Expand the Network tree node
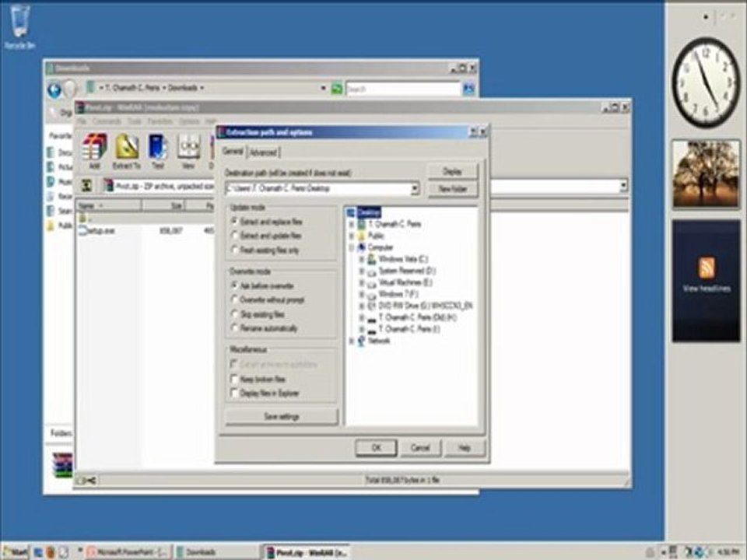 pos(352,341)
